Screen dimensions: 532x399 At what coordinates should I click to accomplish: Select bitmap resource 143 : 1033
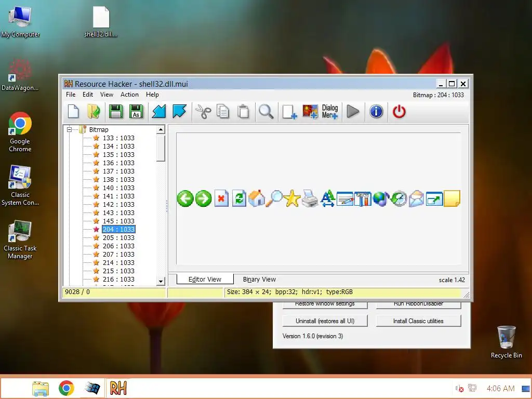pyautogui.click(x=118, y=212)
